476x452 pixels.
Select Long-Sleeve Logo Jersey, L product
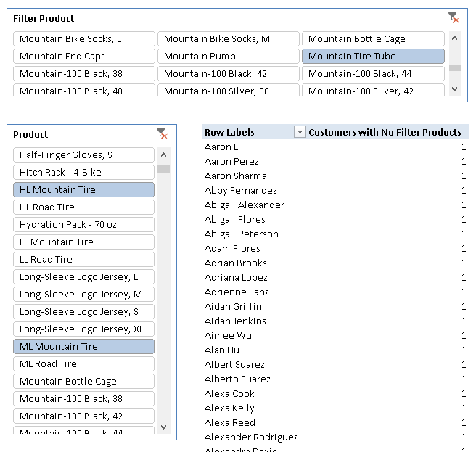click(x=83, y=276)
